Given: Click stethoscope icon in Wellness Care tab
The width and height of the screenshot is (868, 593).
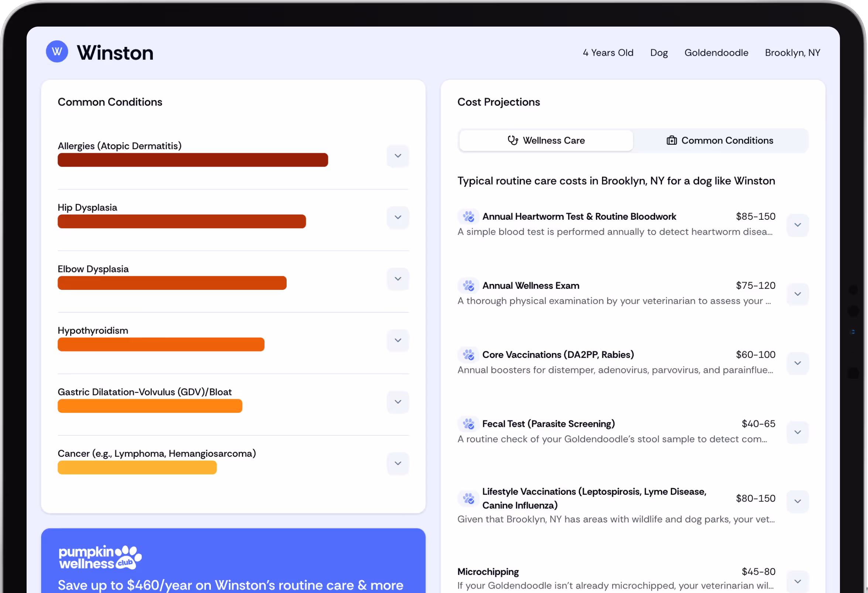Looking at the screenshot, I should [513, 140].
